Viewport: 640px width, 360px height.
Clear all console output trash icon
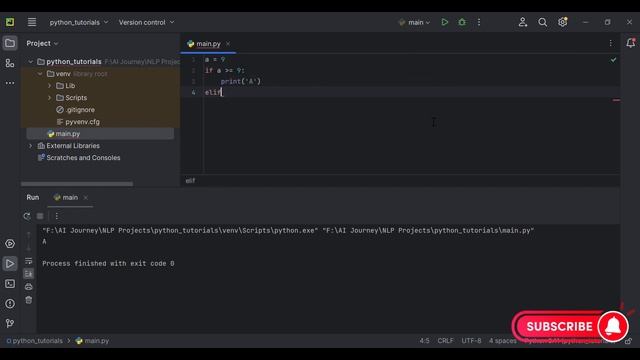pos(29,300)
